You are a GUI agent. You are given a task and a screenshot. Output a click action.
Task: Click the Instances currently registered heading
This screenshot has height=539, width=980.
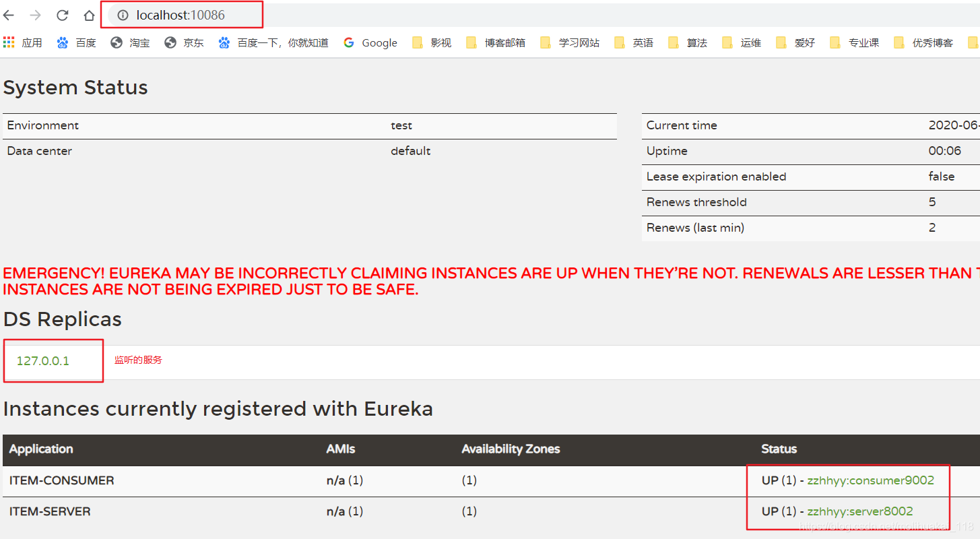point(218,409)
